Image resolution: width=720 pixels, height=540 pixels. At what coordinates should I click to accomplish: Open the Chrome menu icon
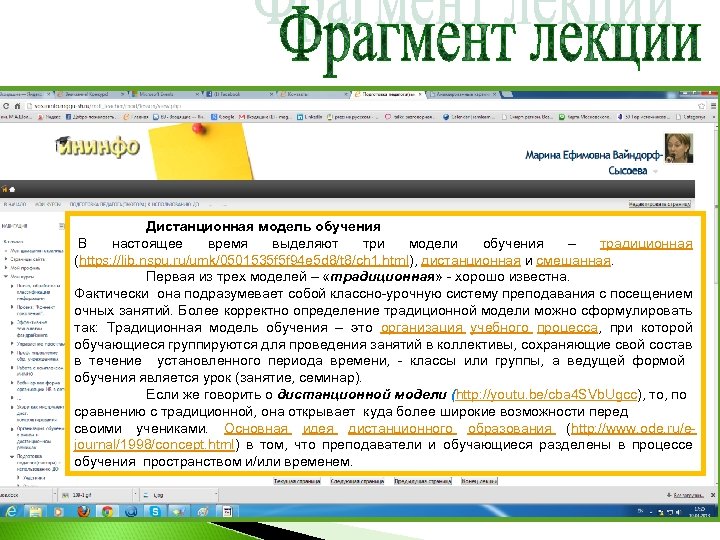point(714,106)
